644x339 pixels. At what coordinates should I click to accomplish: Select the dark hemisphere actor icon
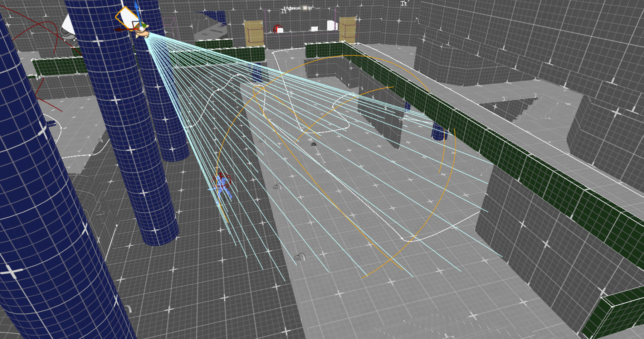point(313,144)
